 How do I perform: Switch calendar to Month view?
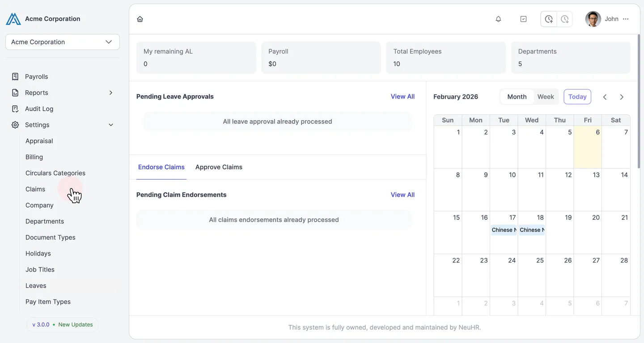point(517,97)
